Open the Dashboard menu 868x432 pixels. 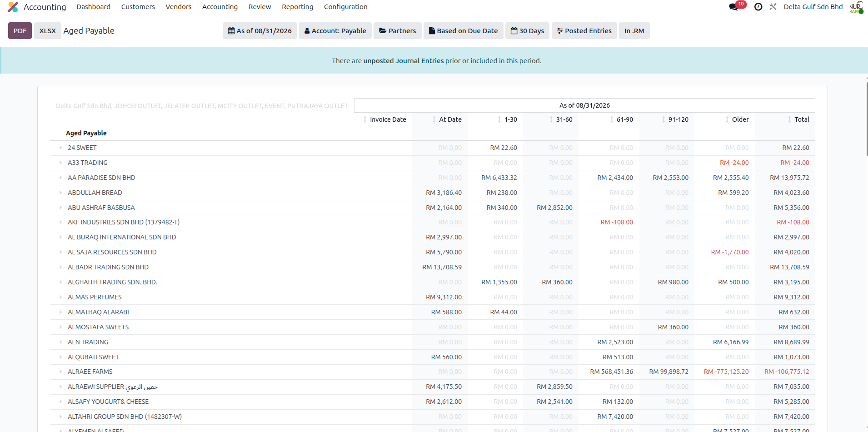click(x=94, y=7)
